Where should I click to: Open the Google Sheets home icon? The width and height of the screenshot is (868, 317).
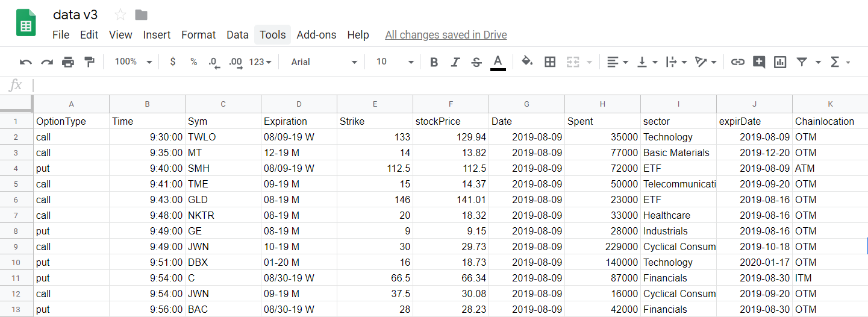click(x=26, y=24)
